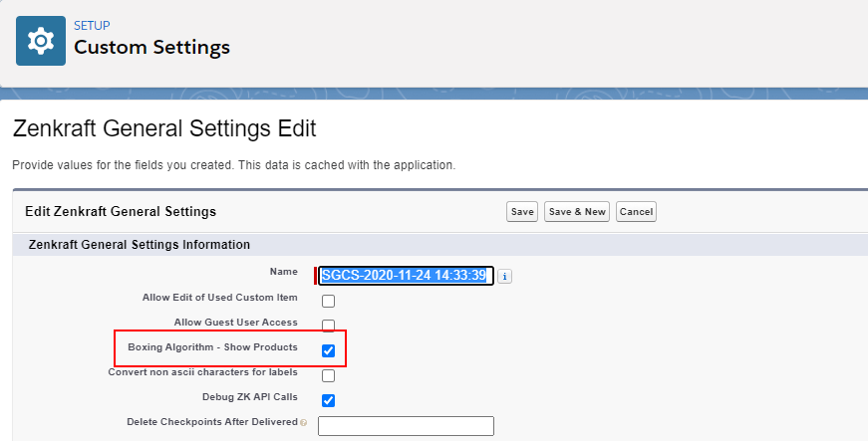Click the Allow Guest User Access label
The image size is (868, 441).
click(236, 323)
